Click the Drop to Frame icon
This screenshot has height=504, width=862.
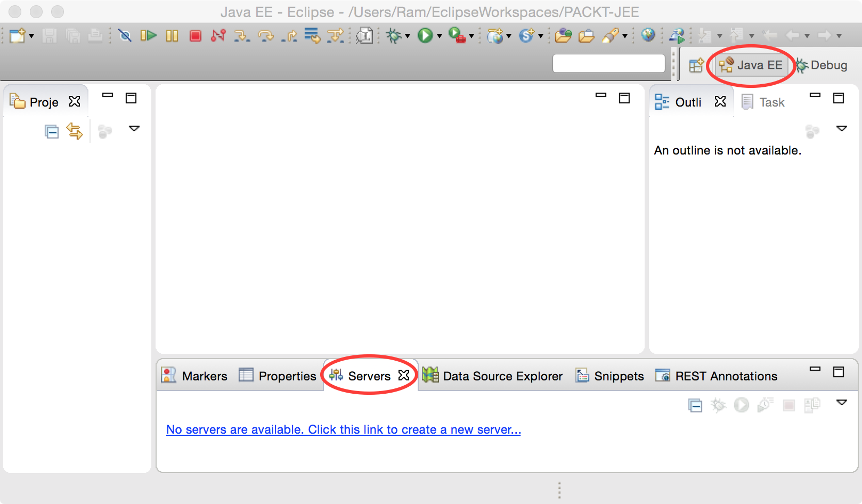pos(312,36)
